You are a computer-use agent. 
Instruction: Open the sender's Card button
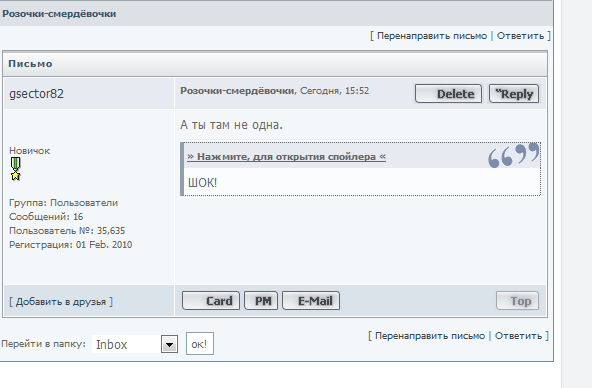(211, 301)
